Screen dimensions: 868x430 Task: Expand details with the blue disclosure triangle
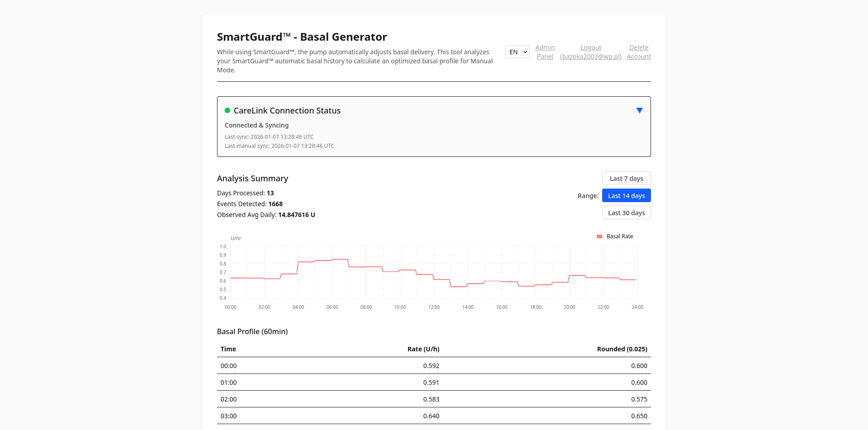(639, 110)
